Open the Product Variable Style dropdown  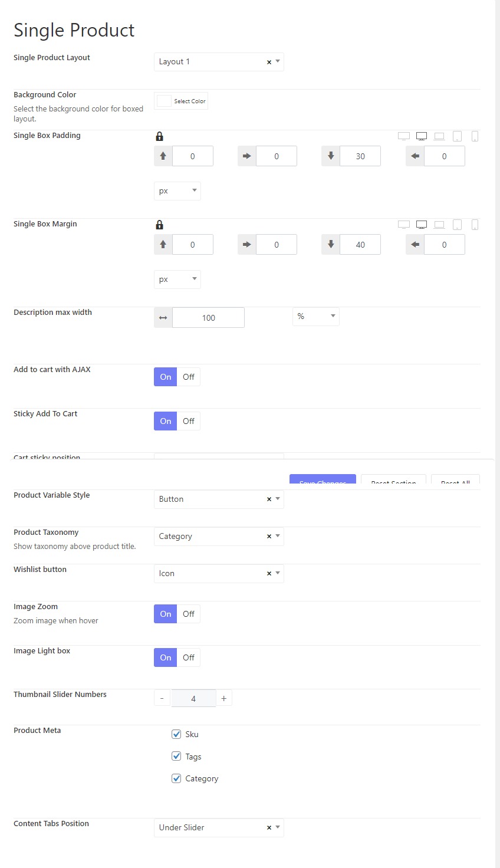(x=219, y=499)
